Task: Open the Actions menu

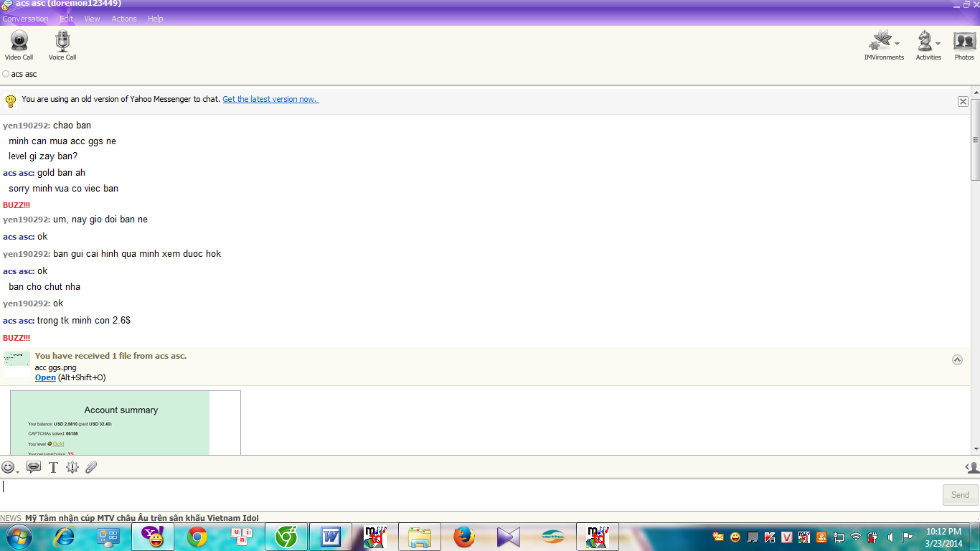Action: pyautogui.click(x=124, y=19)
